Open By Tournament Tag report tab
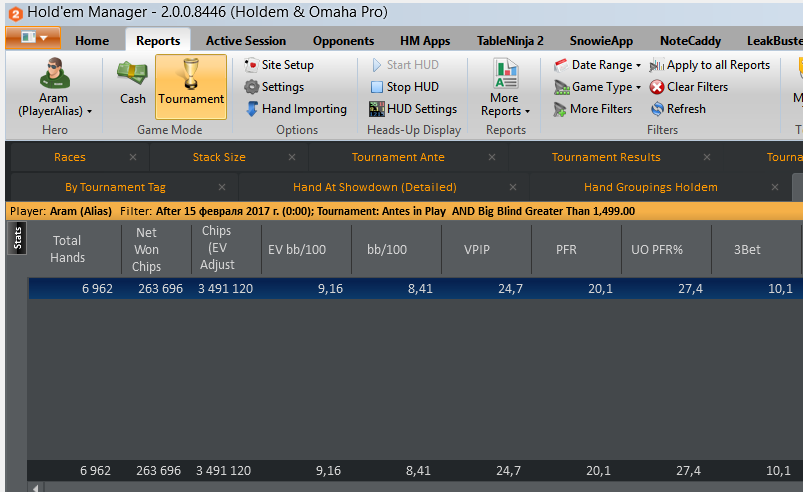This screenshot has height=492, width=803. [115, 187]
